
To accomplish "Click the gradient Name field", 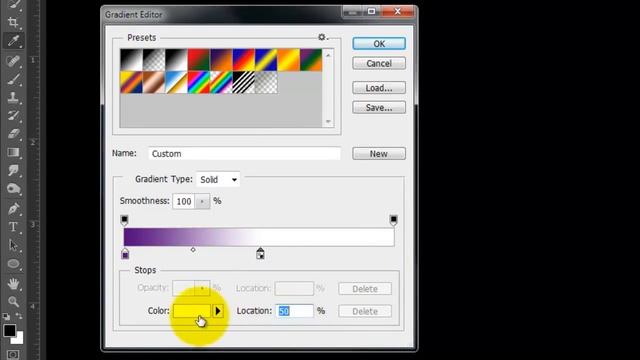I will (244, 154).
